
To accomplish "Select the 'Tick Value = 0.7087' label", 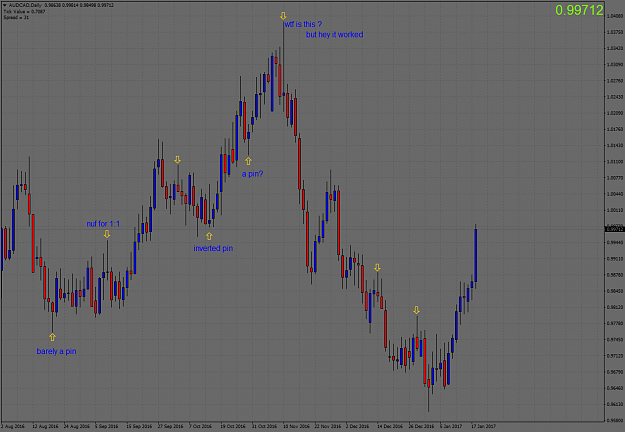I will [x=24, y=12].
